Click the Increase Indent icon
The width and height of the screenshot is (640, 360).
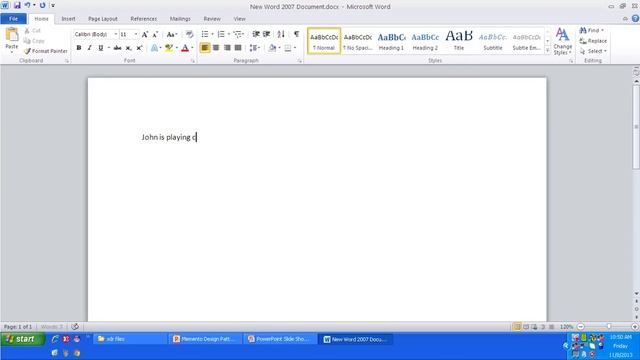click(267, 34)
